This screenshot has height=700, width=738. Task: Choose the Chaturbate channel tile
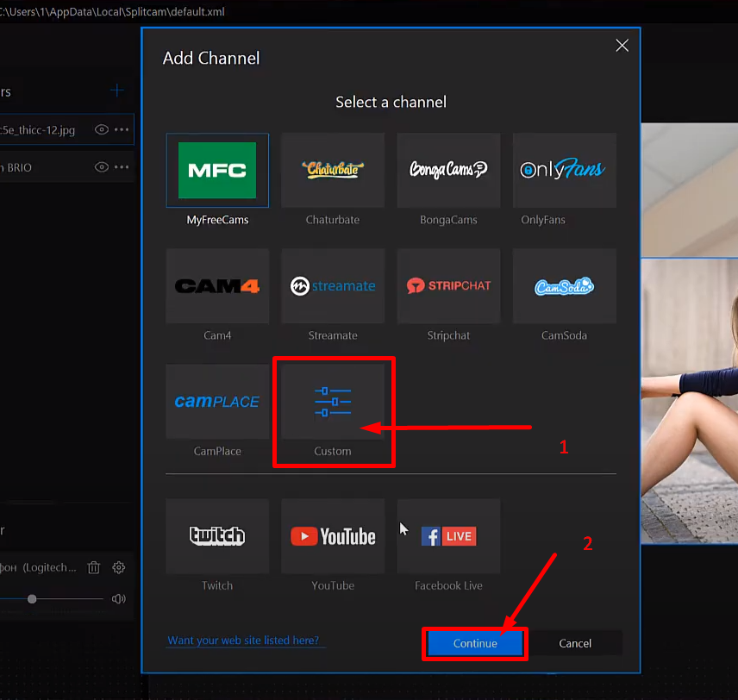point(333,171)
